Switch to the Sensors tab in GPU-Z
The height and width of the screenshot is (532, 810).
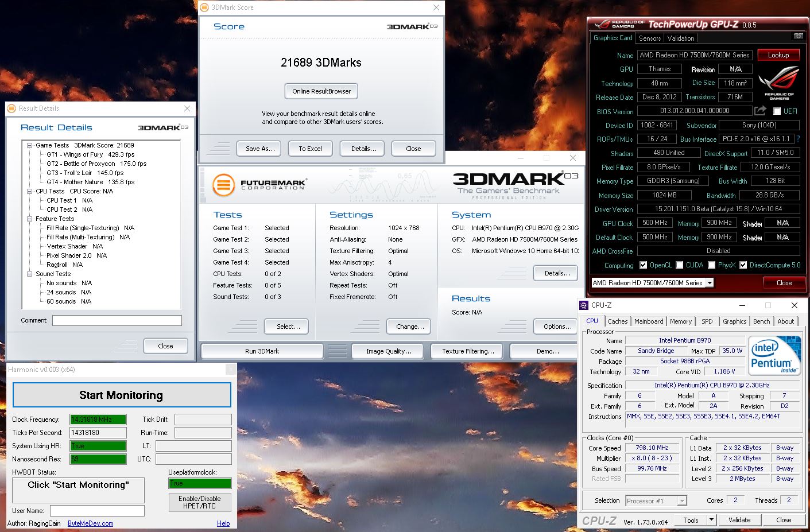click(650, 38)
